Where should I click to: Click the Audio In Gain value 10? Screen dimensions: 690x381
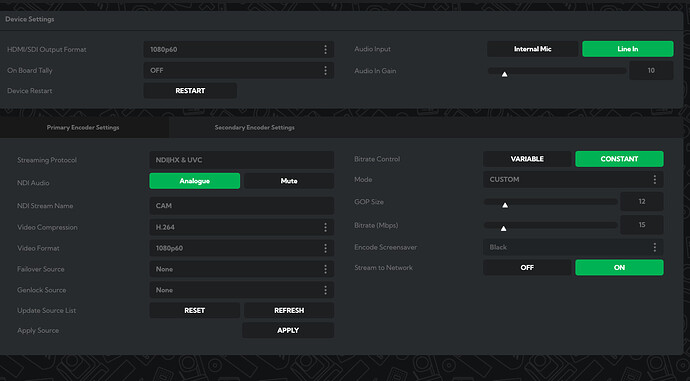coord(651,70)
